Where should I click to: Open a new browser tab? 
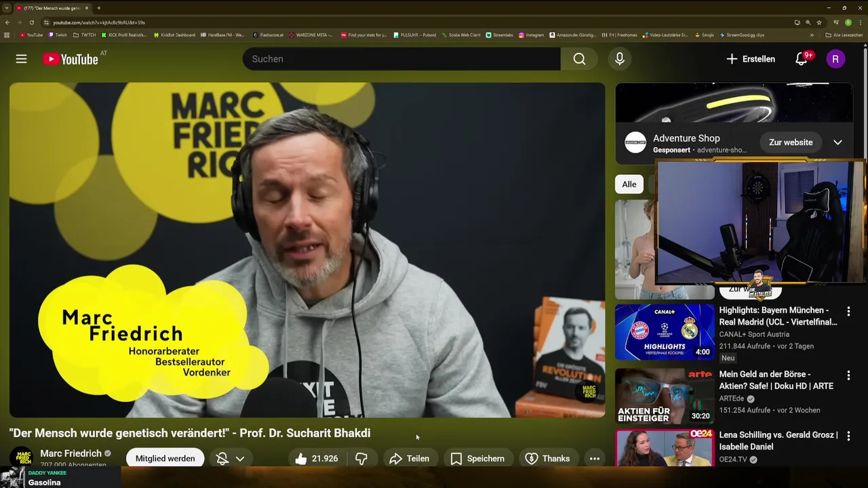(x=98, y=8)
